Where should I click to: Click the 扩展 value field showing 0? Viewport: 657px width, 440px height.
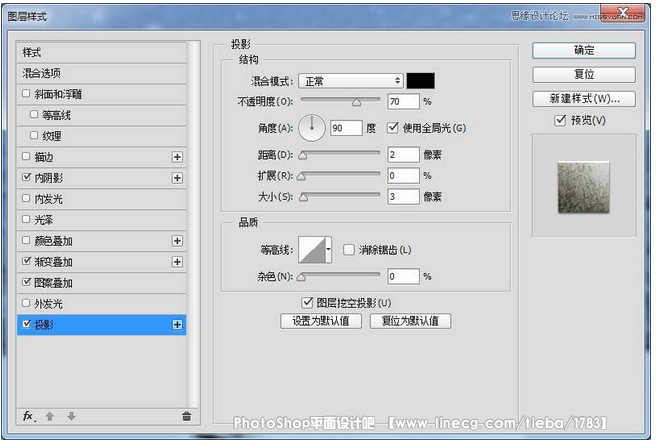click(403, 176)
